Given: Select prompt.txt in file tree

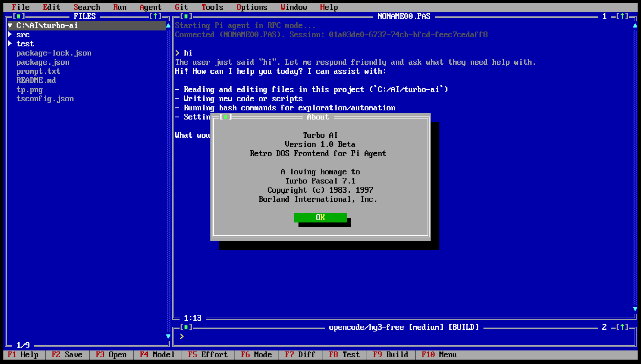Looking at the screenshot, I should point(38,71).
